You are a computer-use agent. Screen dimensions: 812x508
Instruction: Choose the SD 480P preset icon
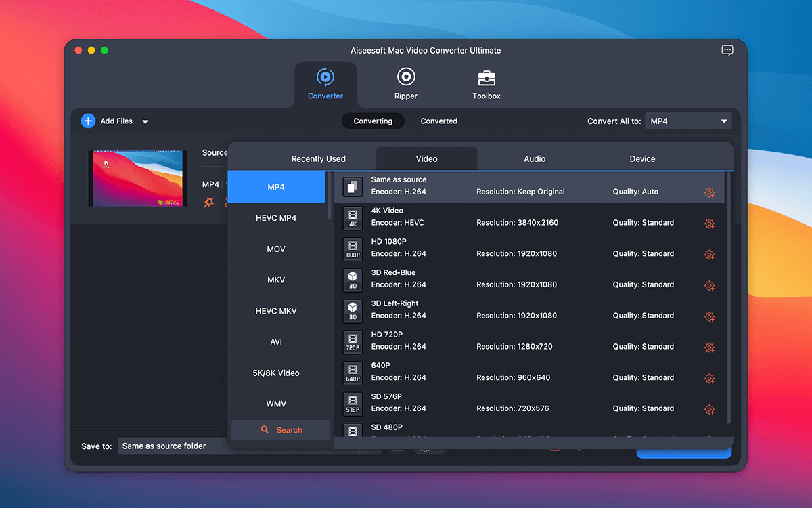click(x=353, y=431)
